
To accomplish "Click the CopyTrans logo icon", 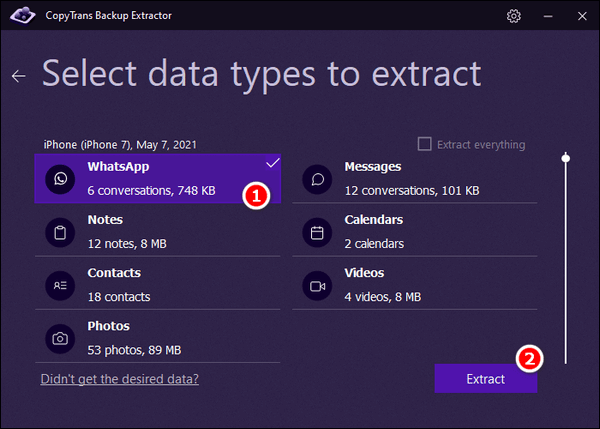I will coord(23,15).
